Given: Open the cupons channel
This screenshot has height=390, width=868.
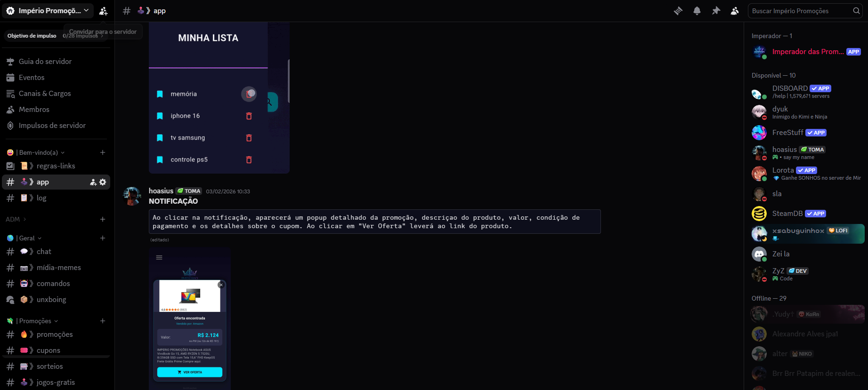Looking at the screenshot, I should (56, 350).
